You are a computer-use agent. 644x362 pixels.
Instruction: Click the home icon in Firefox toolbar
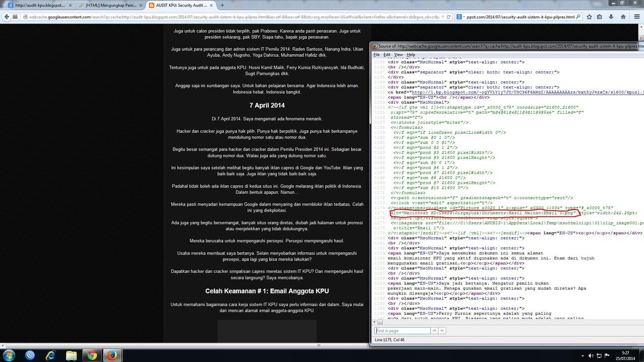[x=624, y=17]
